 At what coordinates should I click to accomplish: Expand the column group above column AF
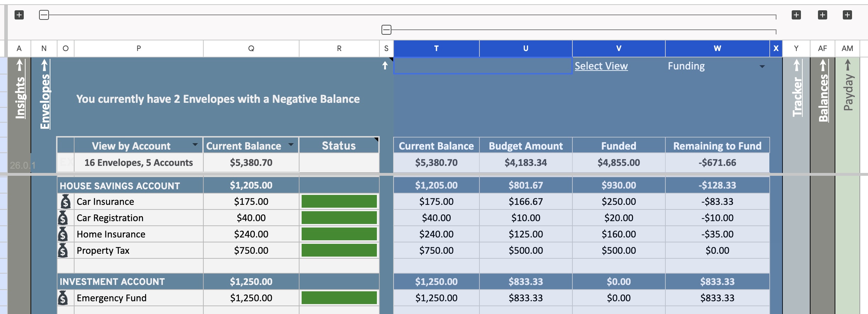point(823,15)
